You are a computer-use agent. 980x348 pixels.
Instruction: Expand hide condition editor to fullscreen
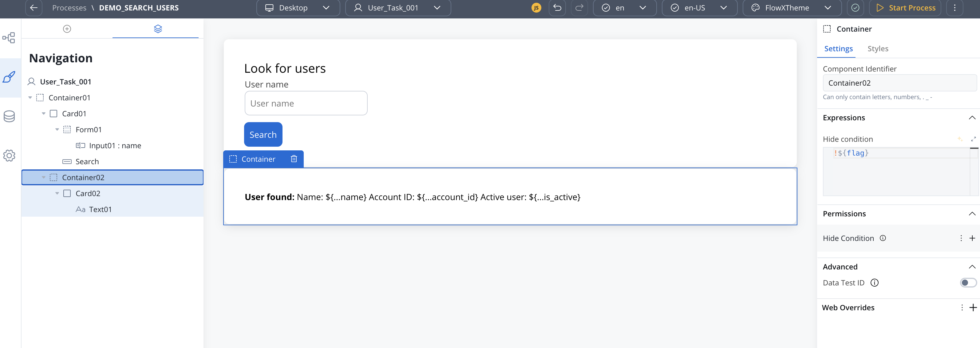tap(973, 139)
